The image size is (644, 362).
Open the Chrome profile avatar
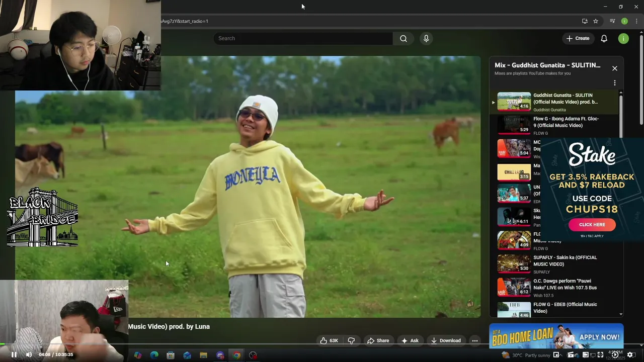[624, 21]
